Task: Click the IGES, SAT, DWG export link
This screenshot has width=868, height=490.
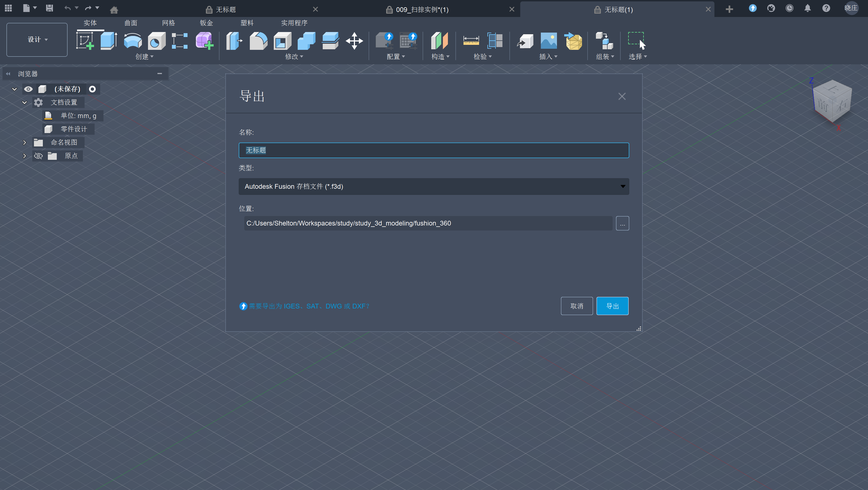Action: (x=309, y=306)
